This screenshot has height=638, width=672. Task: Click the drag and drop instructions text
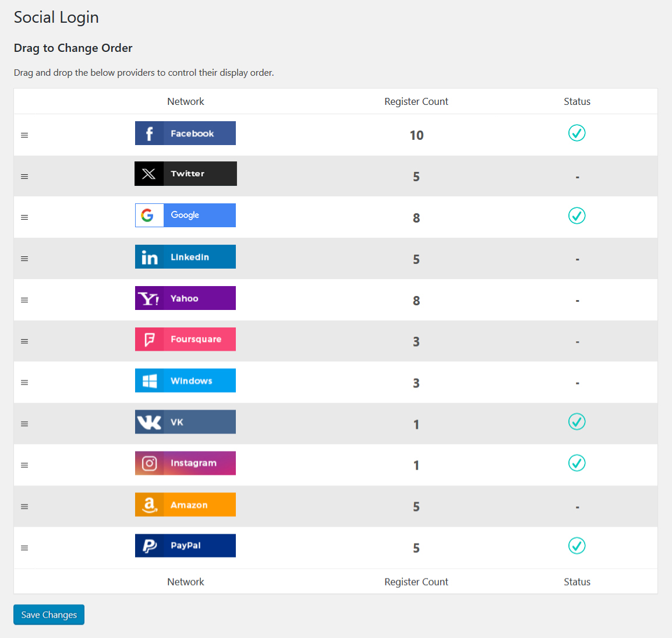tap(144, 72)
